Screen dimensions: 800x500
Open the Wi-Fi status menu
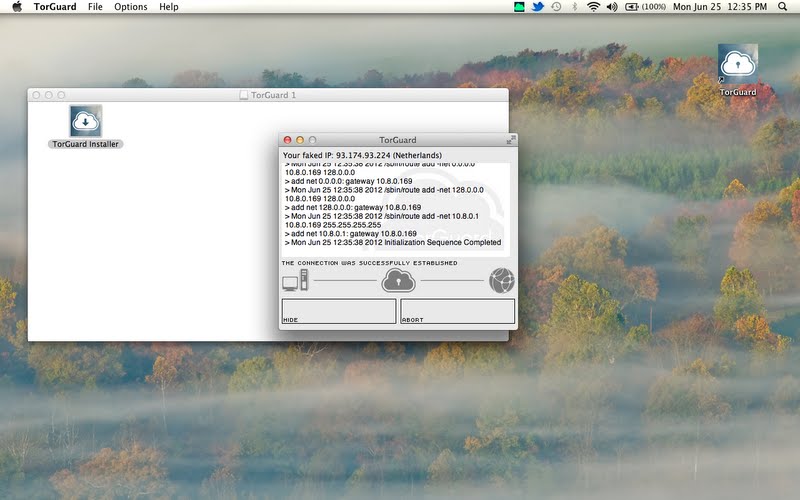[x=593, y=7]
